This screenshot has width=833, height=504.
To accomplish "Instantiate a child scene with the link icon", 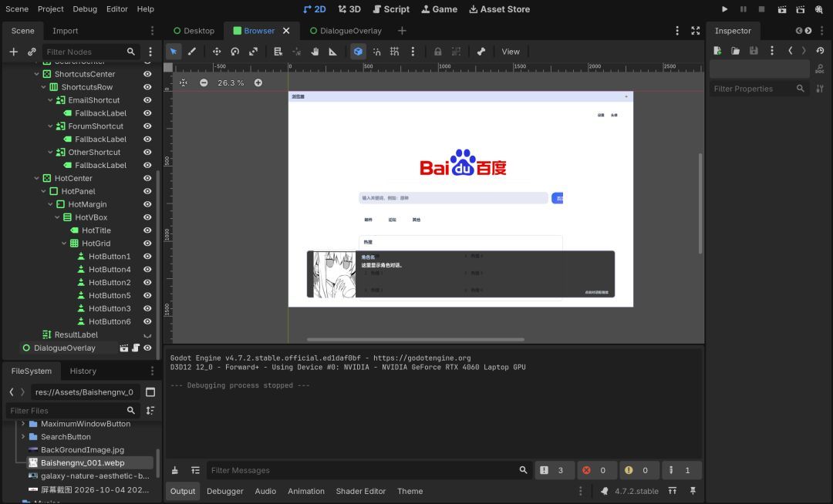I will coord(32,52).
